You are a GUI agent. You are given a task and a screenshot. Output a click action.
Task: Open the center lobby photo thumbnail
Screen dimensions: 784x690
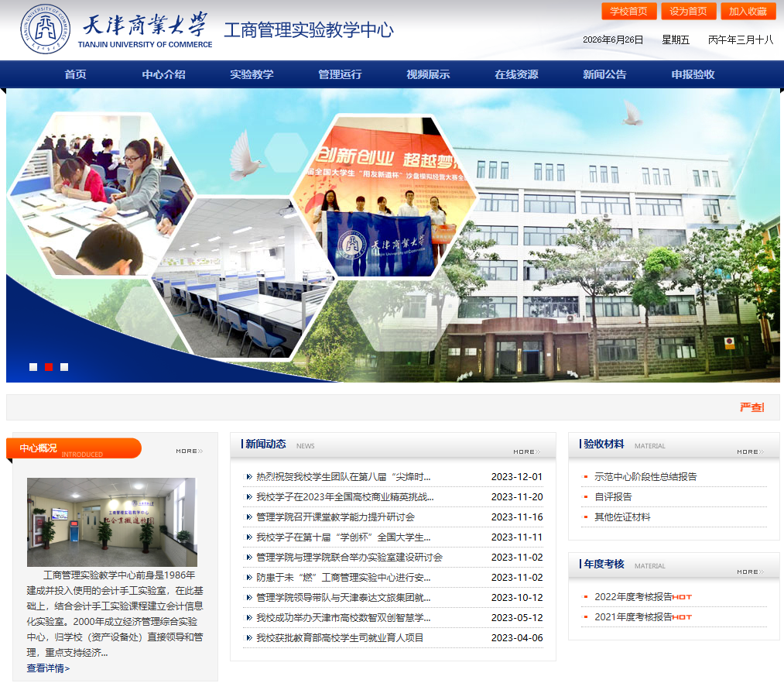[x=112, y=522]
